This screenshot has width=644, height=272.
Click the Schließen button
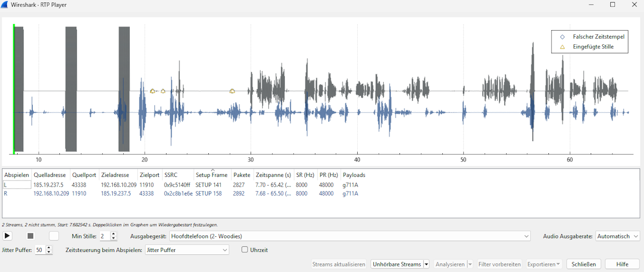584,264
